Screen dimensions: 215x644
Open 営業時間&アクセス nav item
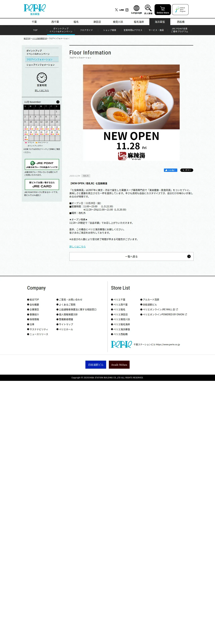tap(133, 30)
